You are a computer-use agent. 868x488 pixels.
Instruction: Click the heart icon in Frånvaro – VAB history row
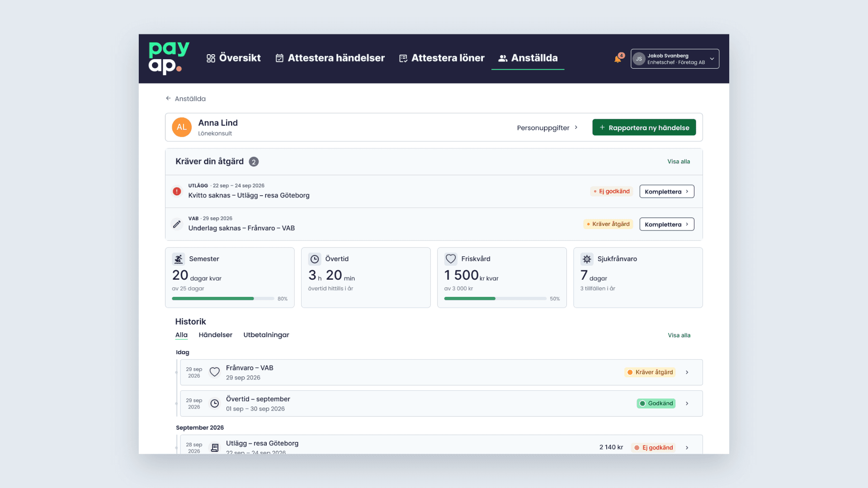click(x=215, y=372)
